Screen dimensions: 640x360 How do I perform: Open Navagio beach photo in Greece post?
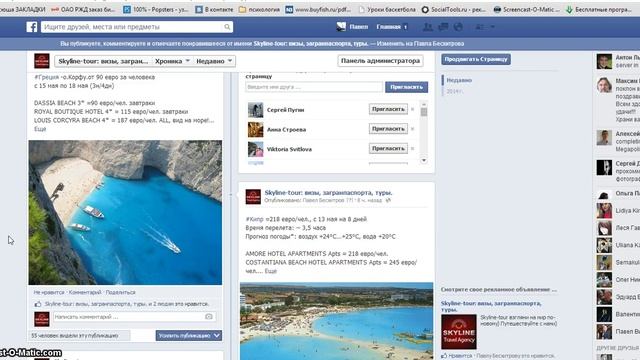125,212
